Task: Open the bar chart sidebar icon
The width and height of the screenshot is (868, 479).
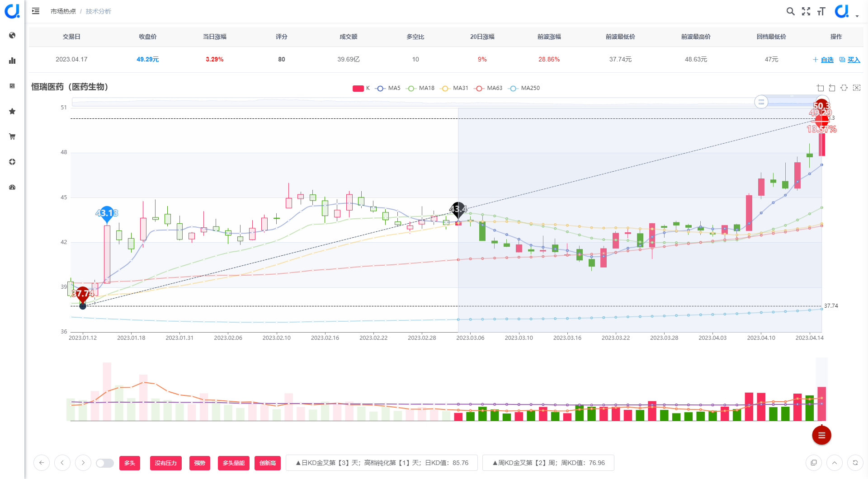Action: [12, 61]
